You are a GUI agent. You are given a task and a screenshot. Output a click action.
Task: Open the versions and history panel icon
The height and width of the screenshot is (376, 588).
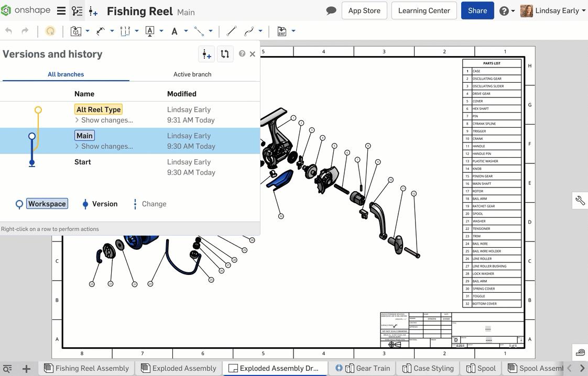click(x=77, y=10)
